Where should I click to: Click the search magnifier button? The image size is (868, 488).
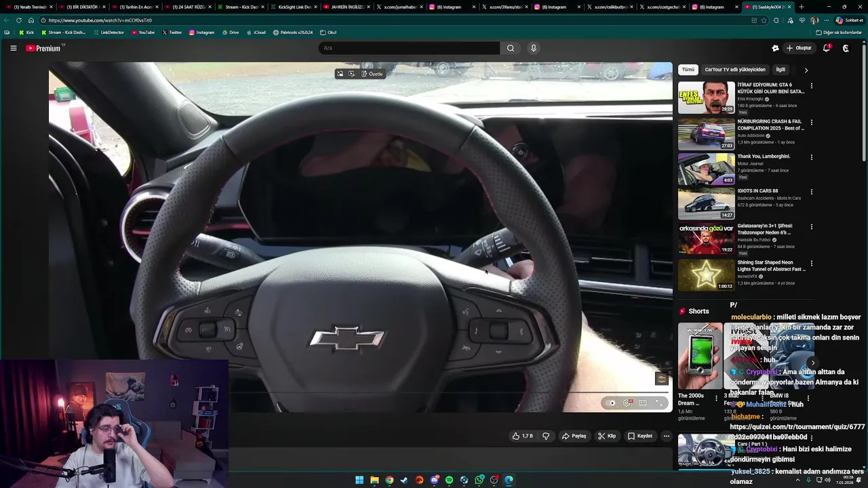pos(511,48)
